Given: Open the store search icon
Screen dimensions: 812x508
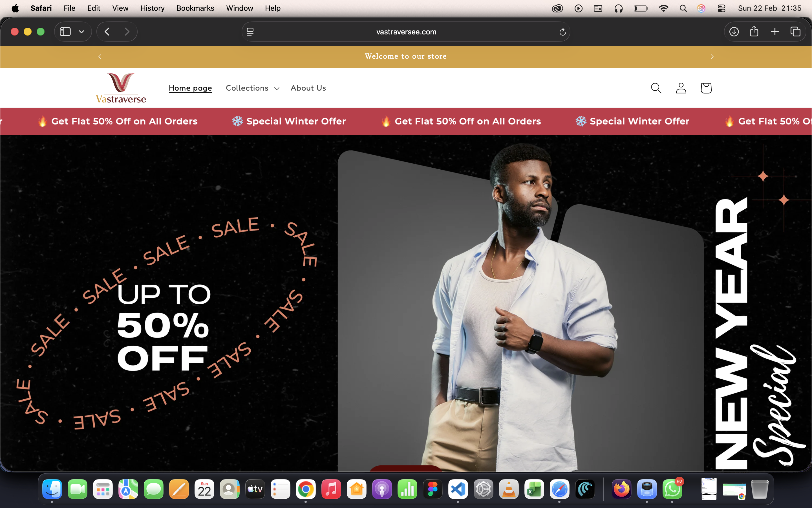Looking at the screenshot, I should (x=656, y=88).
